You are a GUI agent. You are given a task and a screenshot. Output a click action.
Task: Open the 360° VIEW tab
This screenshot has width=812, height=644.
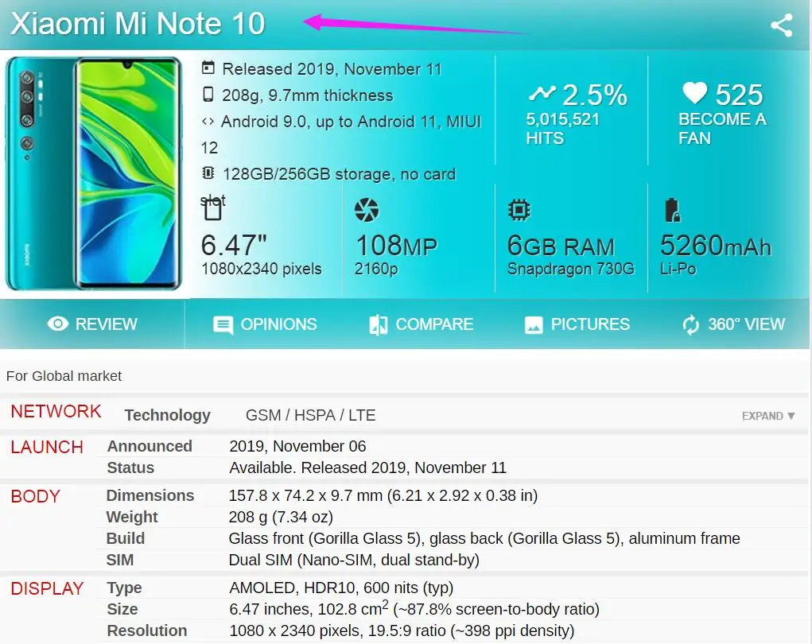point(733,324)
